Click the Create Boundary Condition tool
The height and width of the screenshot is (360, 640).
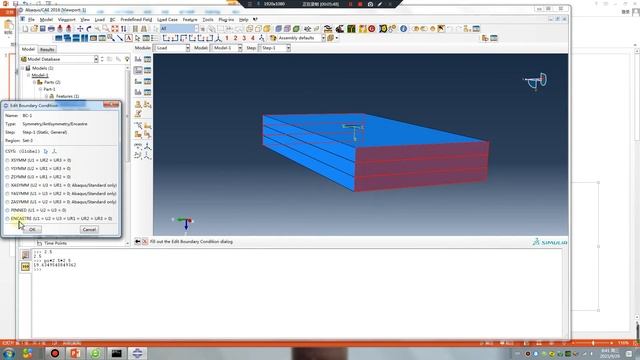[x=138, y=71]
